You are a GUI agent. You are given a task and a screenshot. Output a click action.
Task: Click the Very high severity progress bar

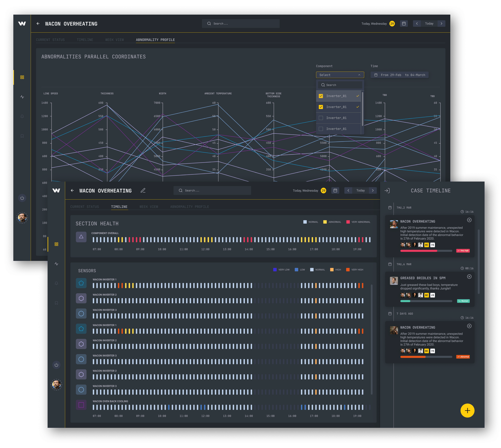coord(426,251)
